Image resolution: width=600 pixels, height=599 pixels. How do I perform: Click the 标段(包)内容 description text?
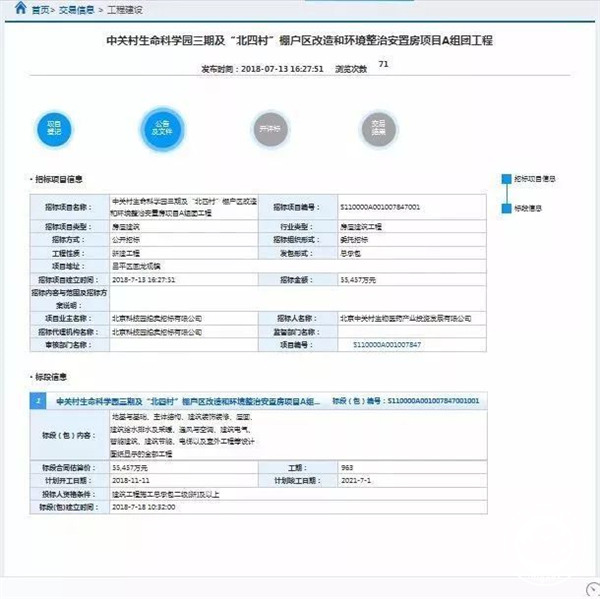click(183, 436)
